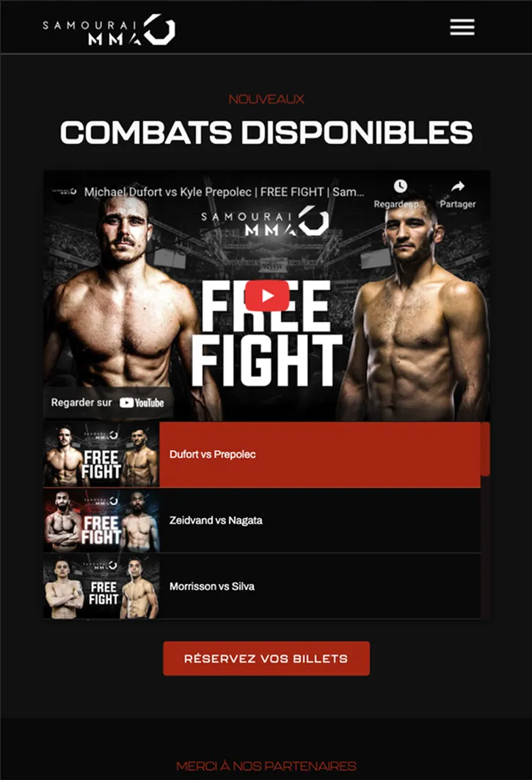Click the Samourai MMA logo inside video
This screenshot has width=532, height=780.
(265, 222)
